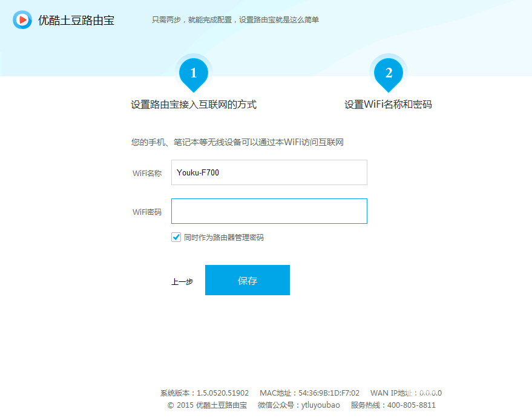
Task: Click the WiFi密码 label
Action: (x=147, y=212)
